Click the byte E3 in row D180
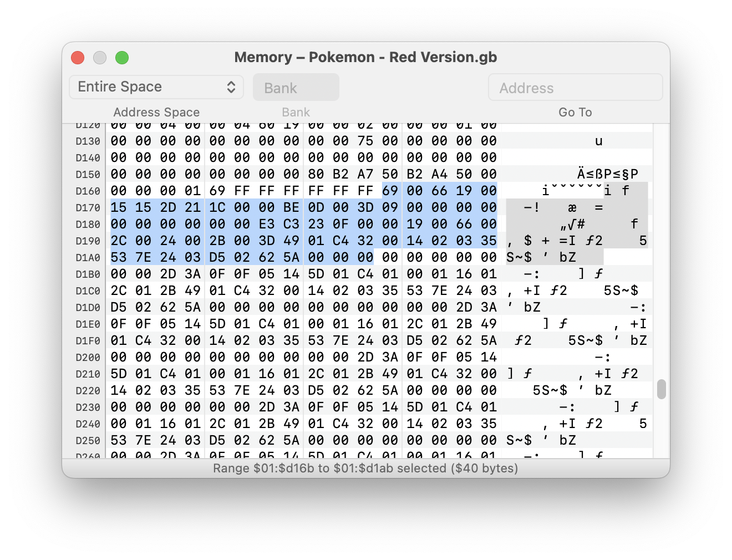732x560 pixels. [267, 224]
